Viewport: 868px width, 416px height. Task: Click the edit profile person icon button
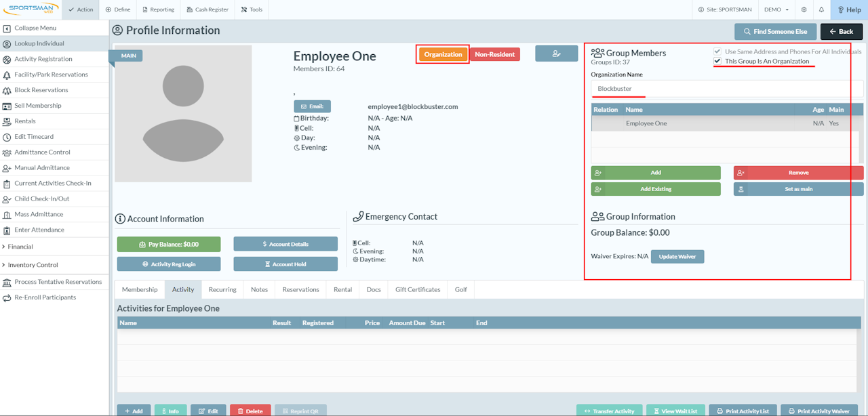(x=556, y=54)
